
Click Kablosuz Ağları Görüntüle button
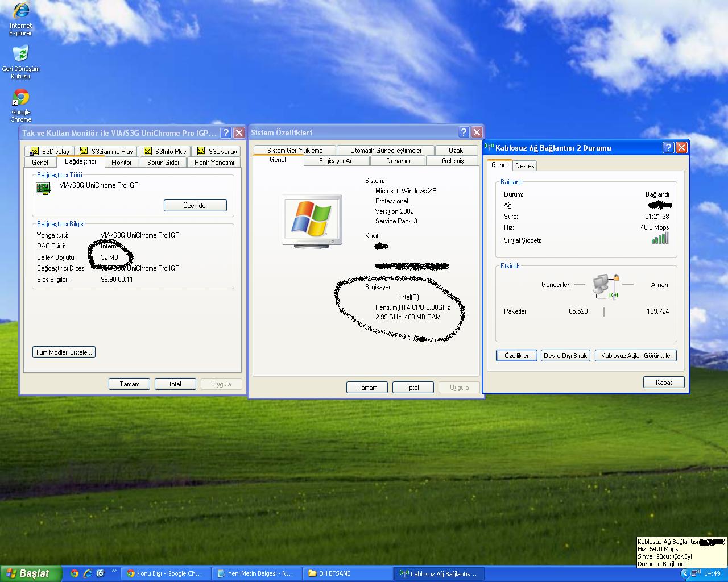click(x=635, y=356)
